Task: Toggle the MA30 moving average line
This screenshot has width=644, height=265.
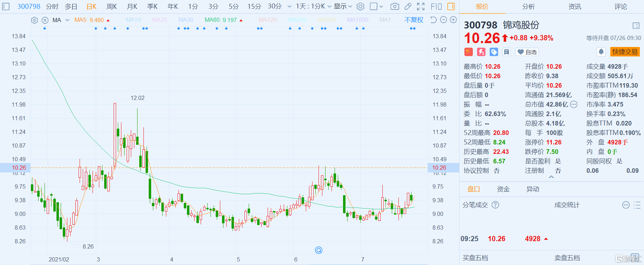Action: tap(186, 20)
